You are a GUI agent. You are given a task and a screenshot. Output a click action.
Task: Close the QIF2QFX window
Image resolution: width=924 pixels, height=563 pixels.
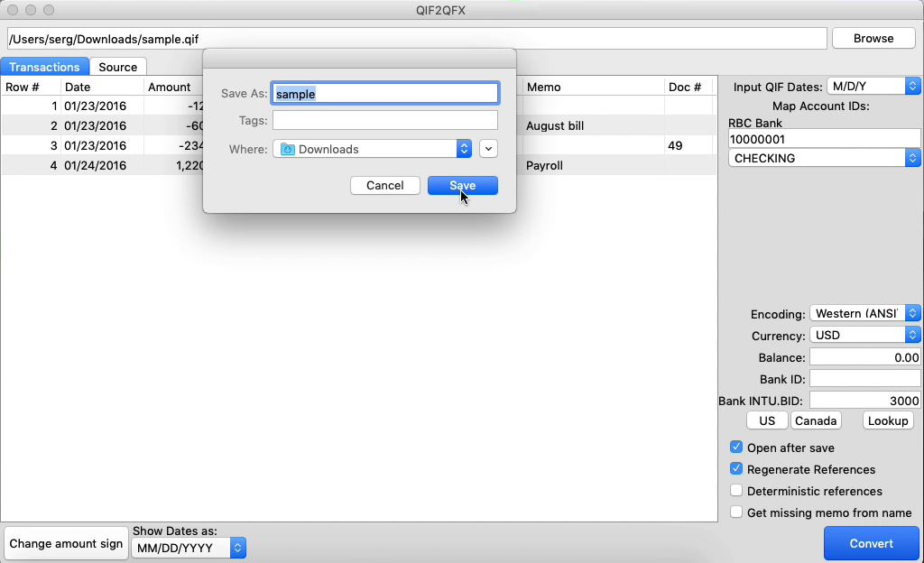pos(13,10)
